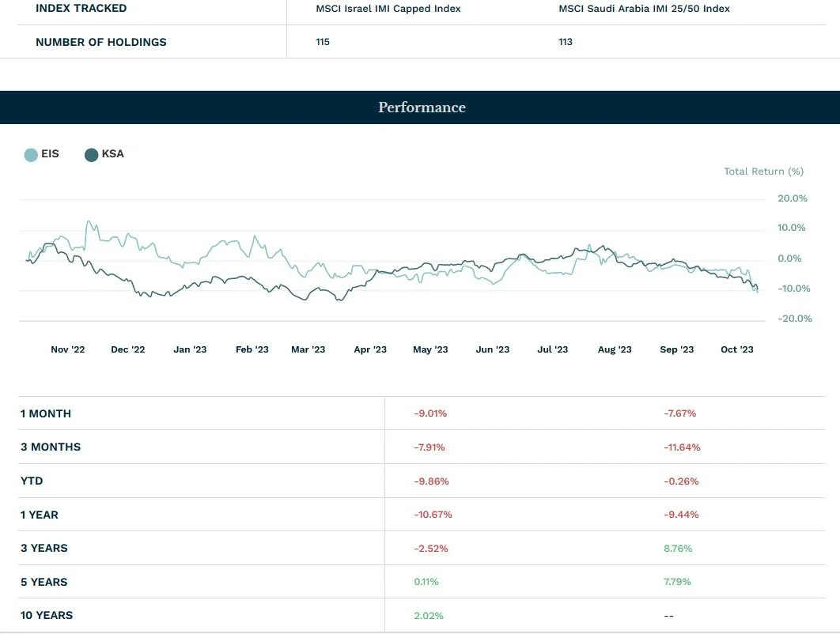The image size is (840, 634).
Task: Click the EIS legend color dot
Action: [30, 154]
